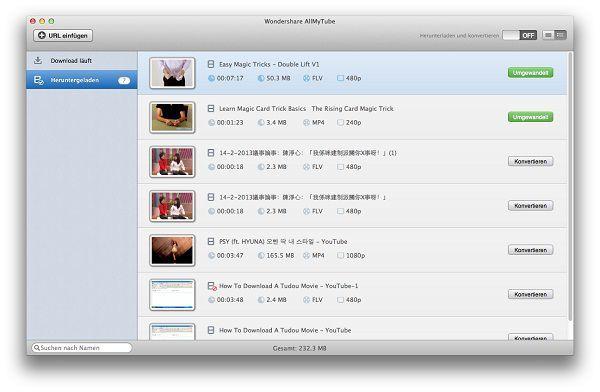Click film icon beside Easy Magic Tricks title
The image size is (600, 392).
[211, 64]
